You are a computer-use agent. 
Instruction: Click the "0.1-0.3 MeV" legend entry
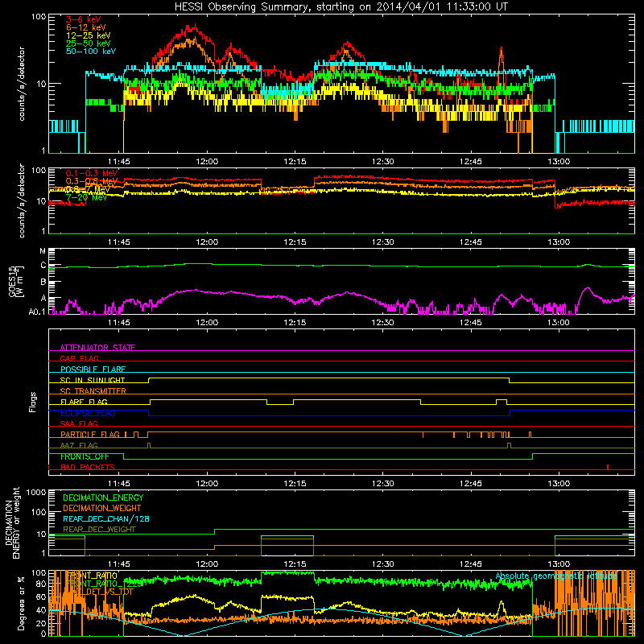pyautogui.click(x=92, y=173)
